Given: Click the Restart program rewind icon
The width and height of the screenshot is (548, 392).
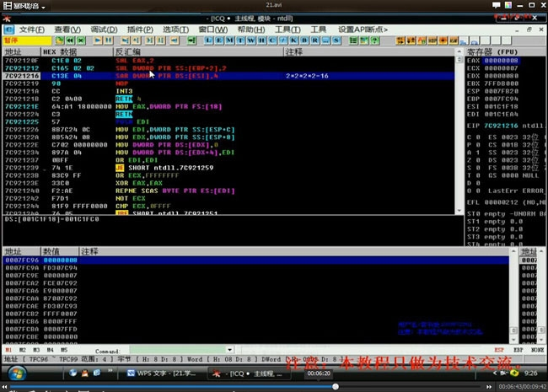Looking at the screenshot, I should [x=70, y=40].
